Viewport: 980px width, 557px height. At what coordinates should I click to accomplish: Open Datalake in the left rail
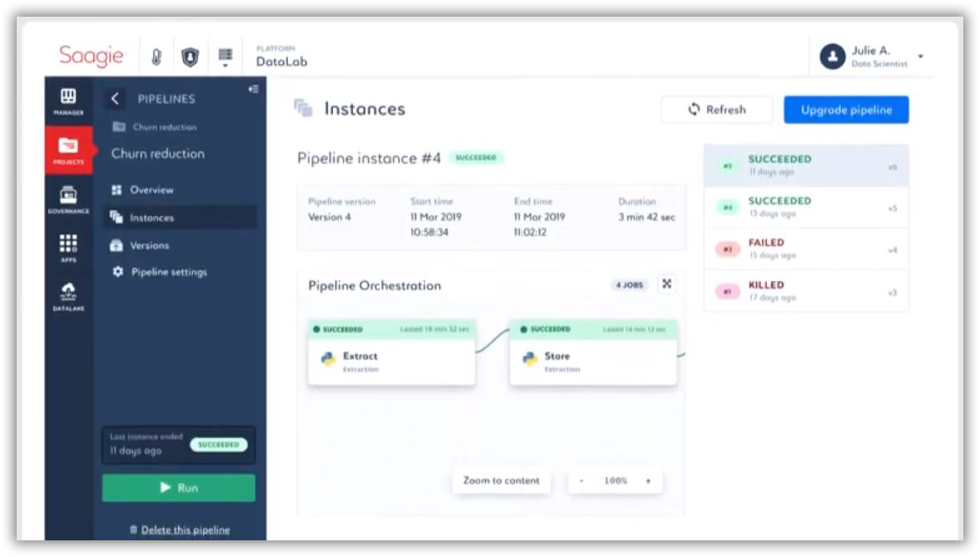point(68,296)
